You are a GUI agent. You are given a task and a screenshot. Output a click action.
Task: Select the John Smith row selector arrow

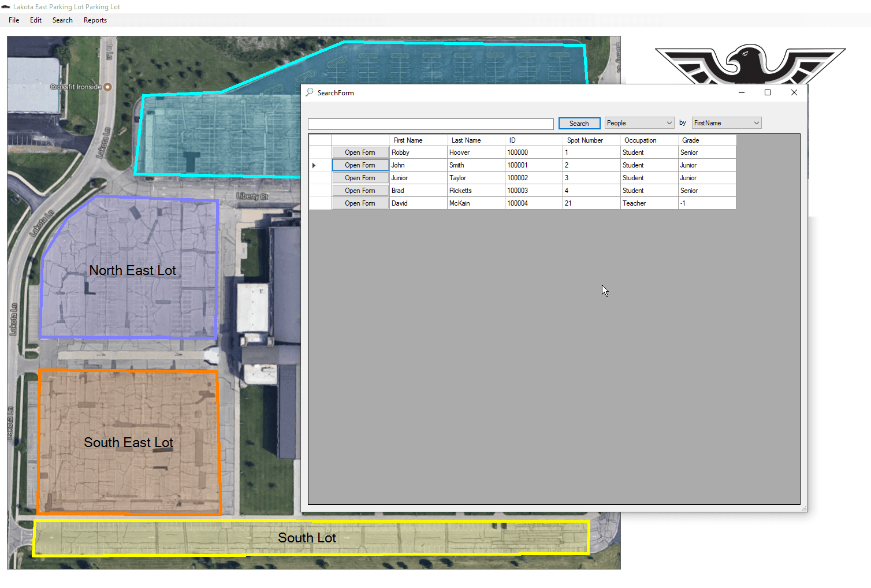click(314, 165)
